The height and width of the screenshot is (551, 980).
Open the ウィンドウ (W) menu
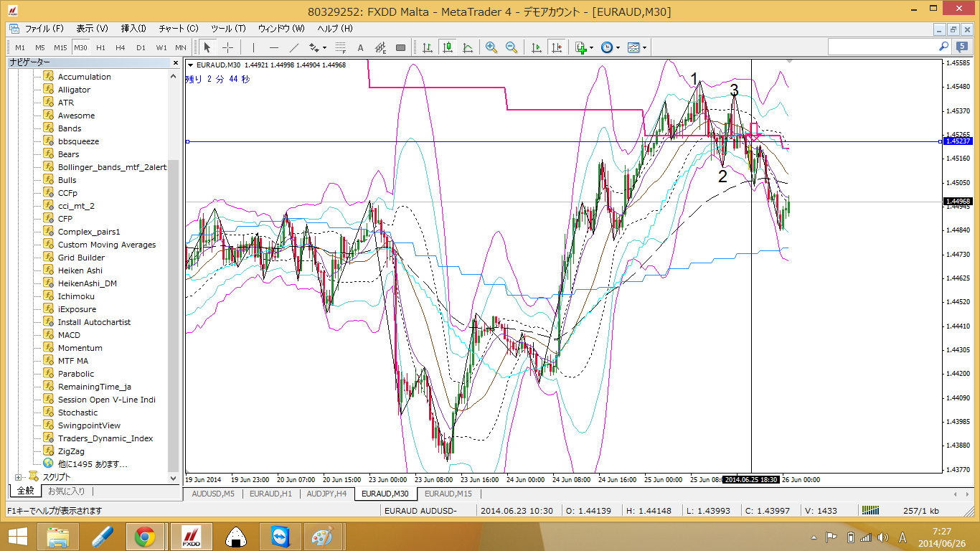(281, 29)
